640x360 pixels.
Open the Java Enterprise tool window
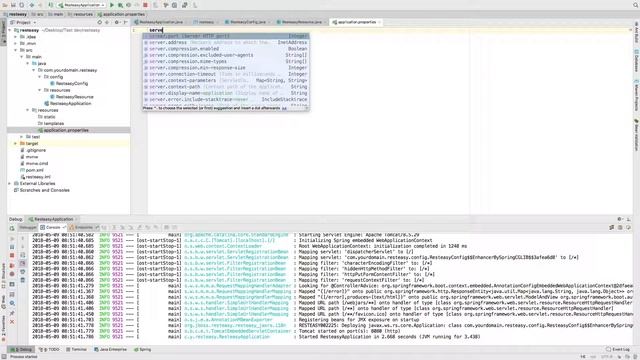point(111,350)
